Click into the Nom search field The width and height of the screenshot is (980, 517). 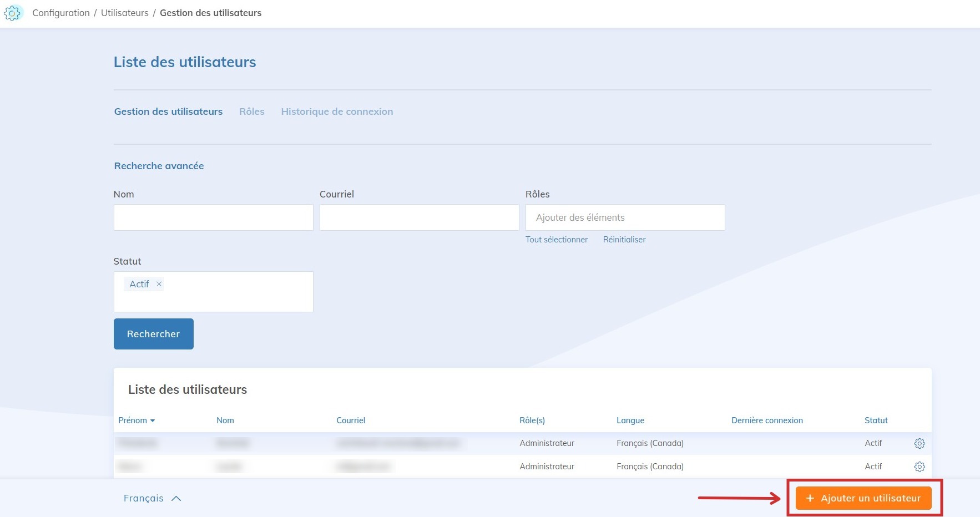click(213, 217)
